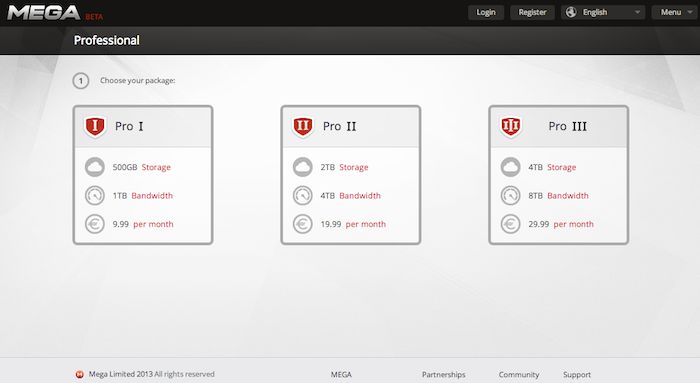The image size is (700, 383).
Task: Click the gauge icon beside 4TB Bandwidth
Action: tap(303, 196)
